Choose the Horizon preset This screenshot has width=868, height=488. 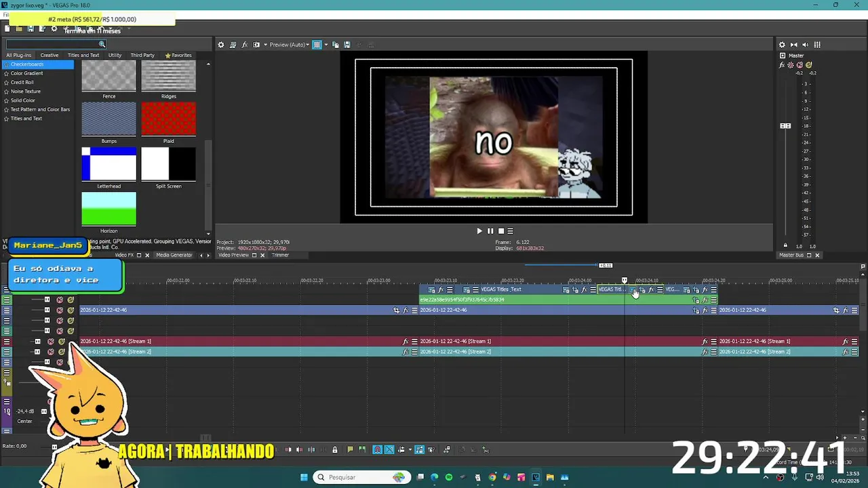[x=108, y=209]
